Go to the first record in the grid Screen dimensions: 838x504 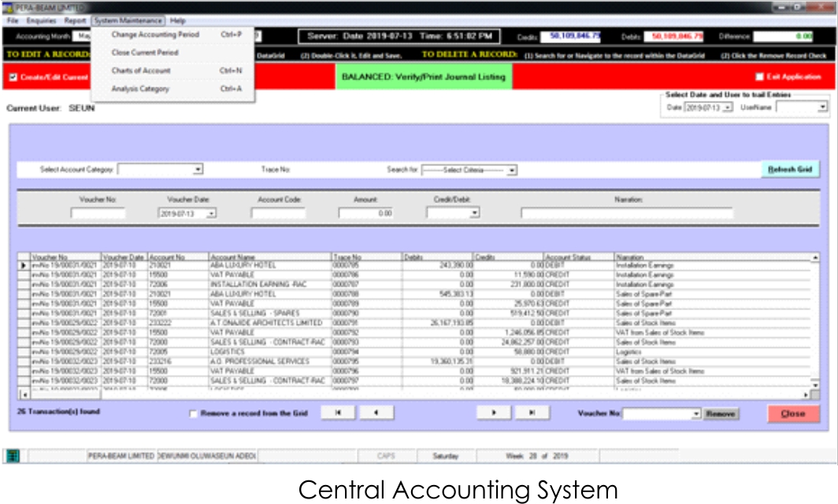tap(338, 413)
